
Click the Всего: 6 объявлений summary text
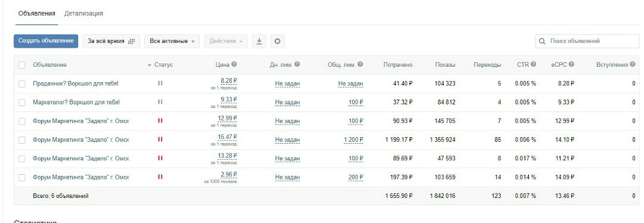pos(61,196)
